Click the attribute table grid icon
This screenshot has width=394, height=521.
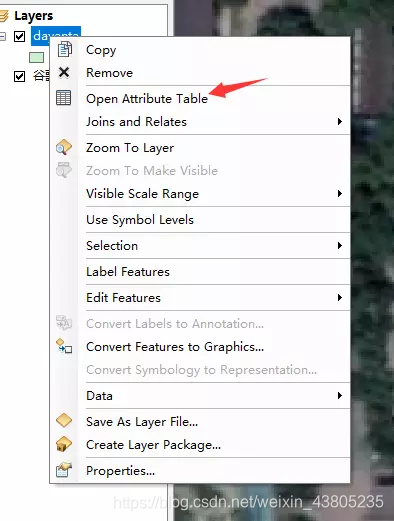(x=64, y=98)
